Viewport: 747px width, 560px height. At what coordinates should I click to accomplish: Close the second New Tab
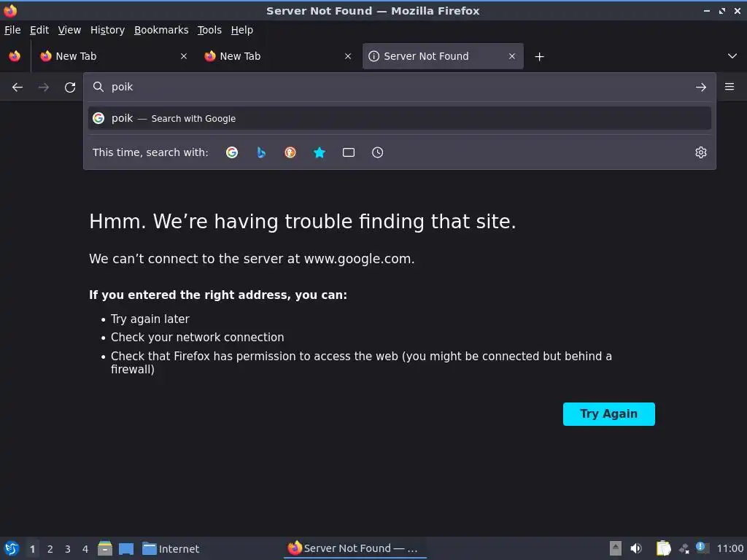(348, 56)
